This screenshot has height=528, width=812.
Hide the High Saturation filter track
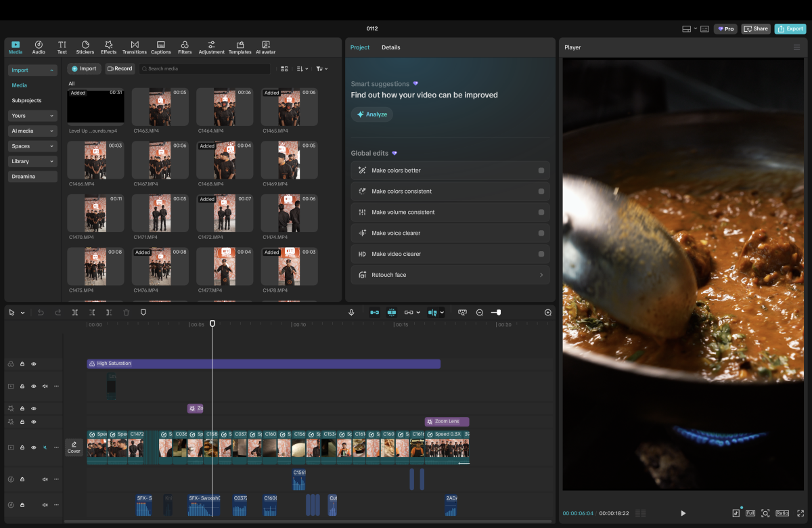point(34,364)
